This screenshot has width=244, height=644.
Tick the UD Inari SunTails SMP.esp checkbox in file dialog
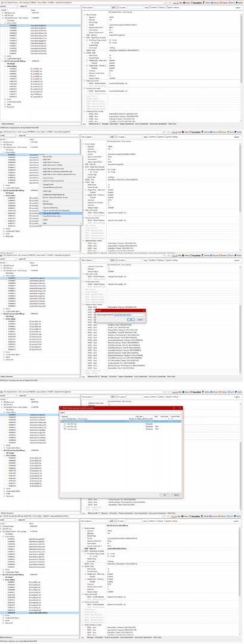tap(65, 422)
